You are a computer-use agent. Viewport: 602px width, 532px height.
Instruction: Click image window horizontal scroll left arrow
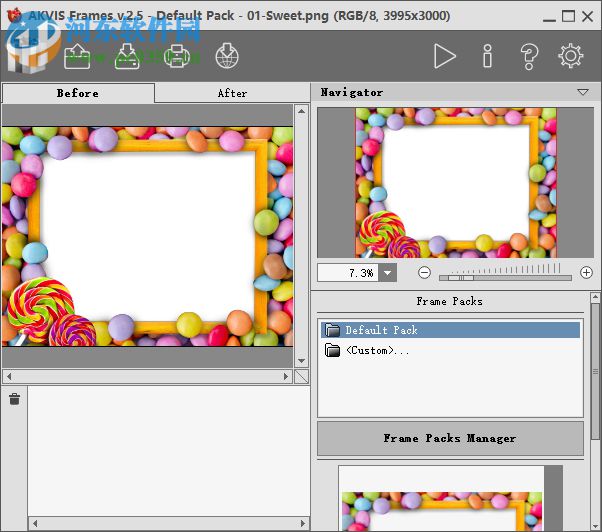pos(9,377)
